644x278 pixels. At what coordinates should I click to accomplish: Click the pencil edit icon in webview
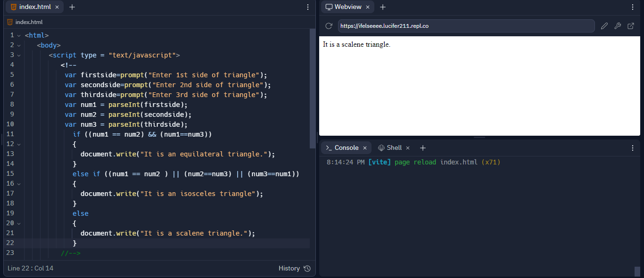click(x=604, y=26)
